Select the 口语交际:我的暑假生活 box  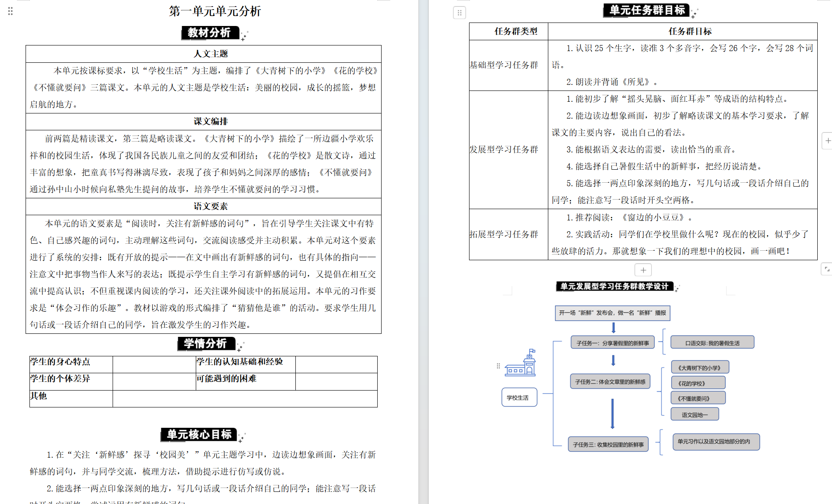pyautogui.click(x=712, y=342)
